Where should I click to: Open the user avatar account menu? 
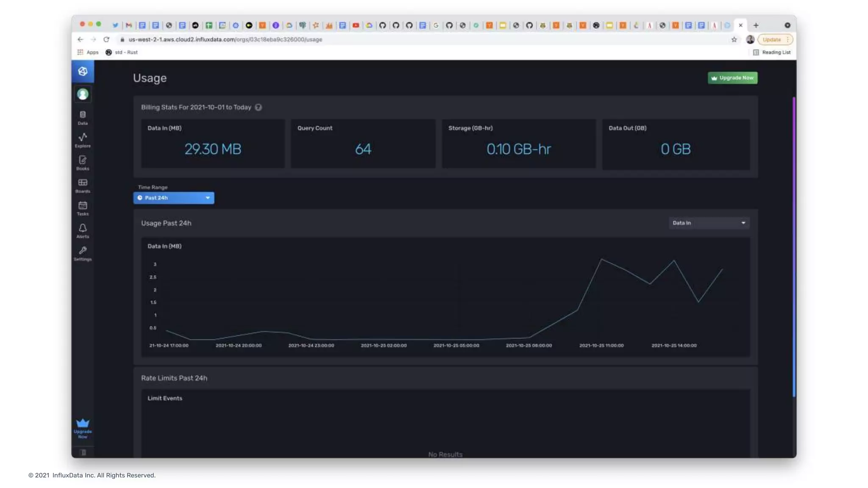pos(83,94)
